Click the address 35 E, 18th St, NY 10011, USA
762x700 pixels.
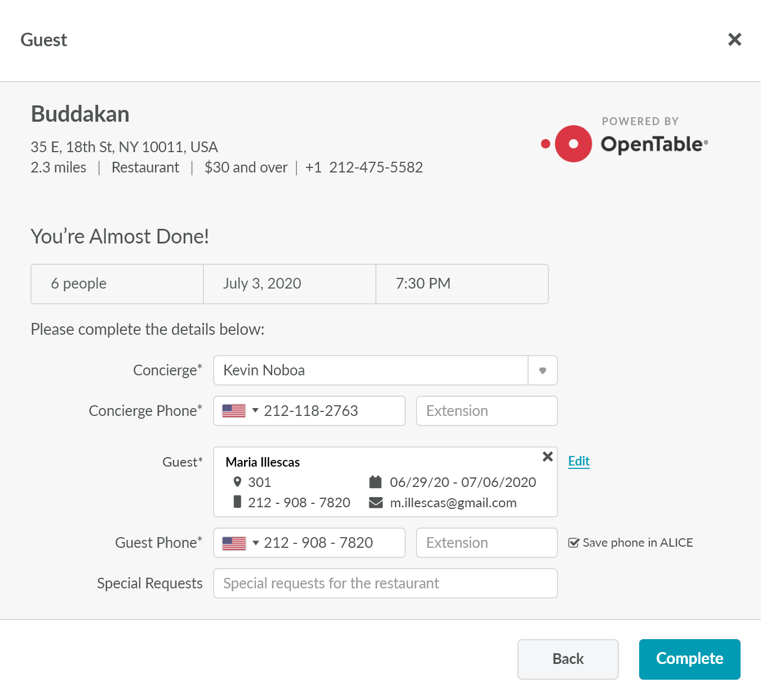[125, 147]
